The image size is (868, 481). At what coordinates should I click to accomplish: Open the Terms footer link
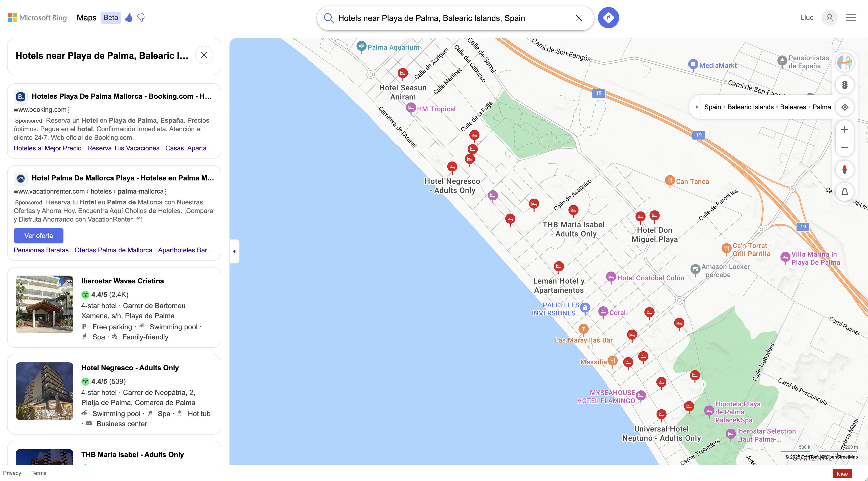click(x=39, y=473)
